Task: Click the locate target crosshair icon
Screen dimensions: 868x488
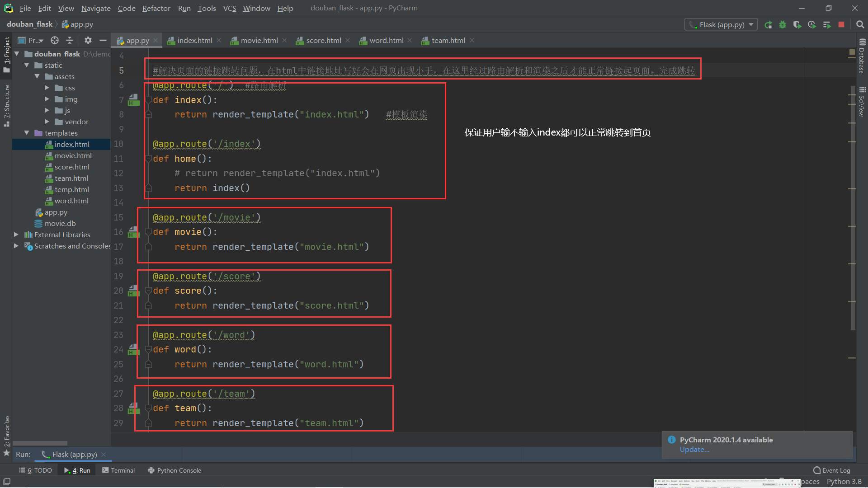Action: [55, 41]
